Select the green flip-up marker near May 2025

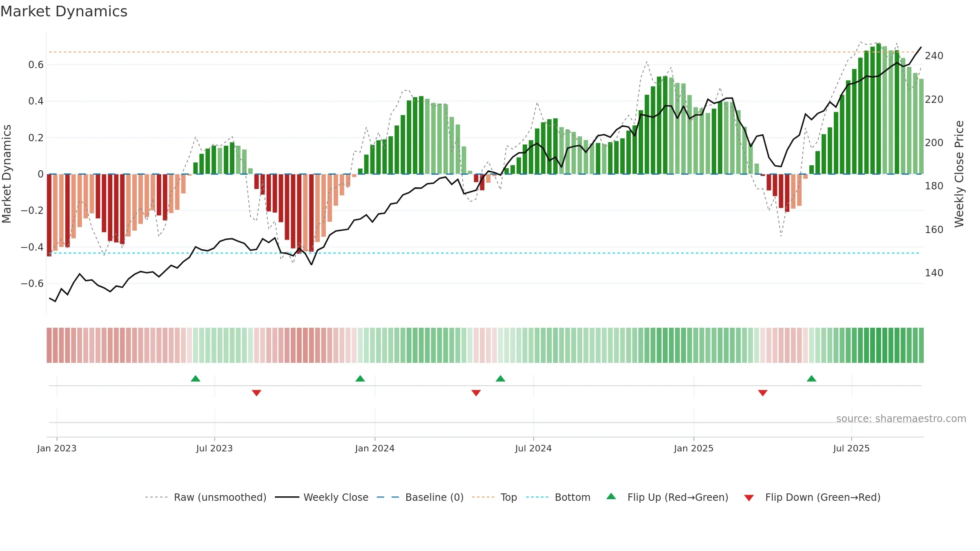point(812,378)
